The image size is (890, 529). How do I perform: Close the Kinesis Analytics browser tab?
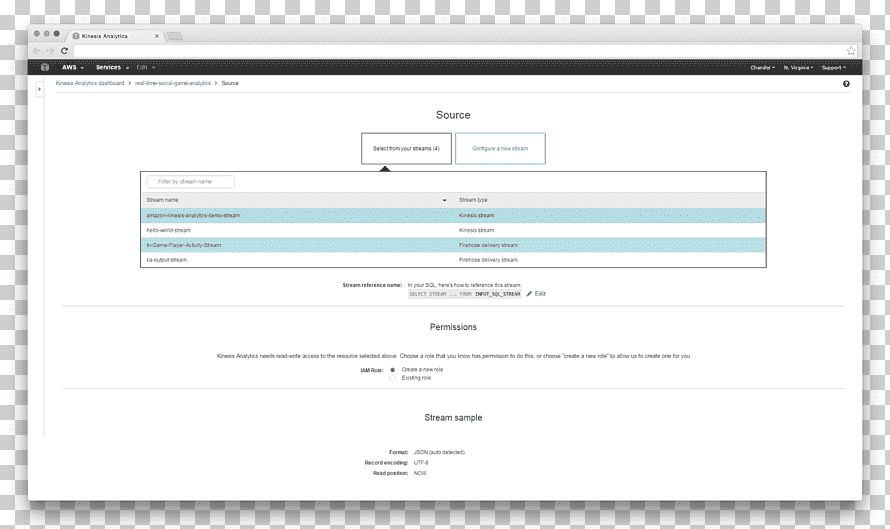click(157, 36)
